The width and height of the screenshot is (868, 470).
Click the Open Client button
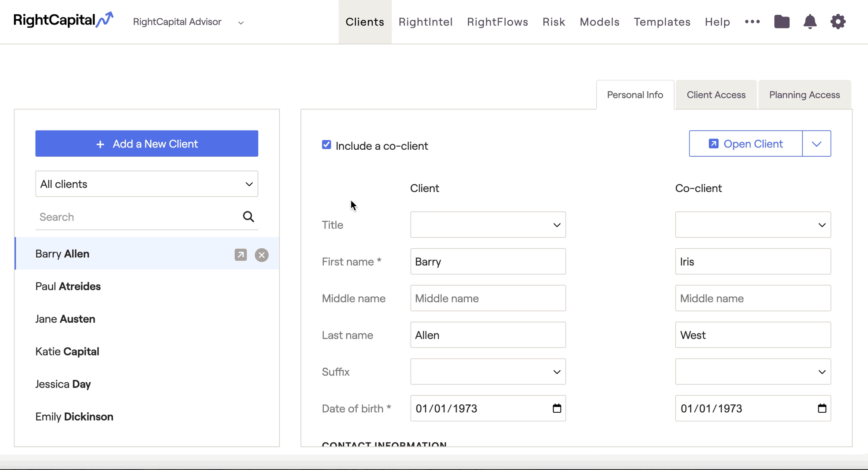746,144
